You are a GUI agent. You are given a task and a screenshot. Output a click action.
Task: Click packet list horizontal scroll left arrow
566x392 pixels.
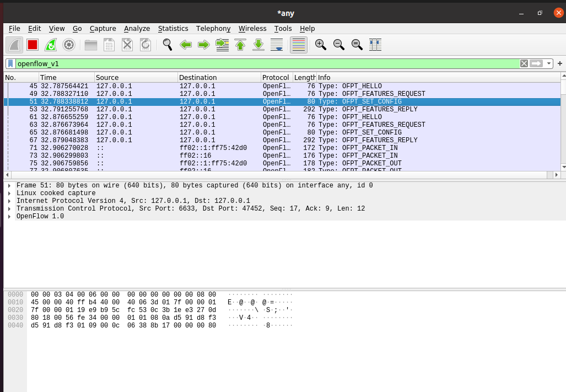(8, 175)
